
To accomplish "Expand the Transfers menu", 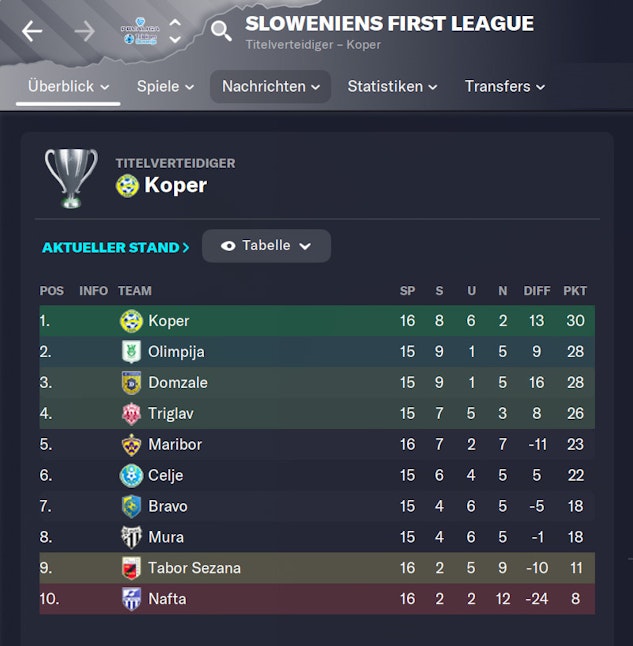I will (505, 87).
